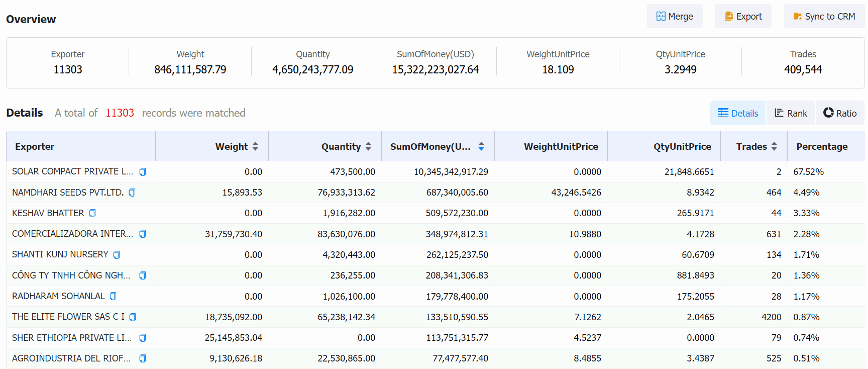Image resolution: width=868 pixels, height=369 pixels.
Task: Select quantity value 76,933,313.62
Action: [x=347, y=193]
